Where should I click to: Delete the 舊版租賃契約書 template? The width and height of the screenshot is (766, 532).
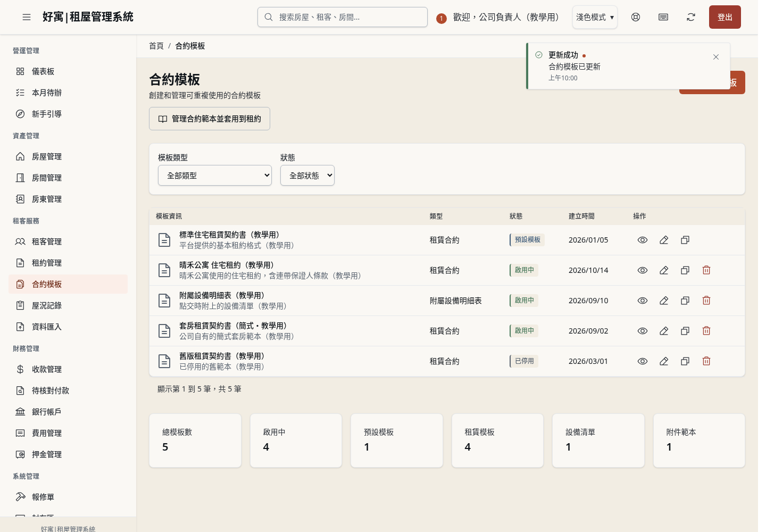click(706, 361)
